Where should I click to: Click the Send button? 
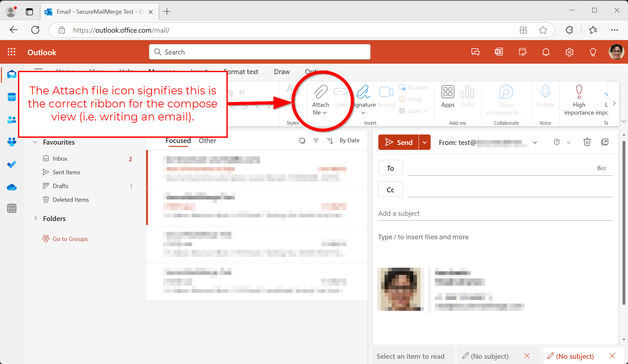tap(399, 142)
